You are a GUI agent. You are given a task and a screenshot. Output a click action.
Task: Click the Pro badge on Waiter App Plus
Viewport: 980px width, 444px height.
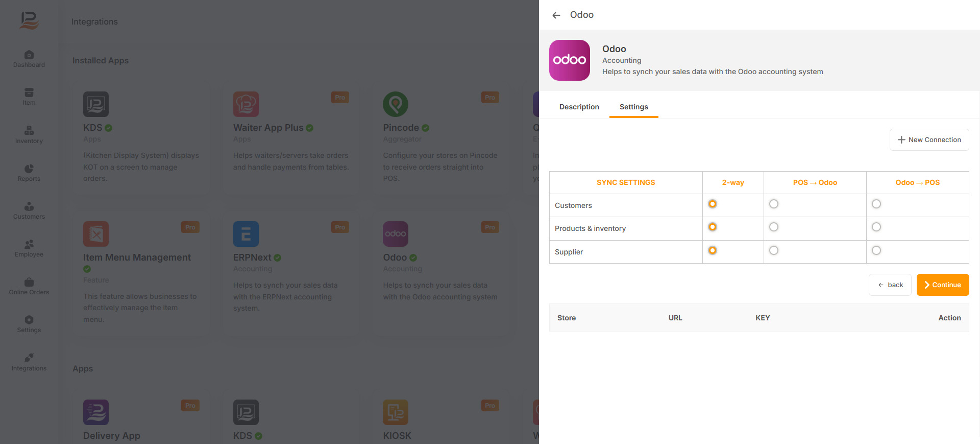pyautogui.click(x=340, y=98)
